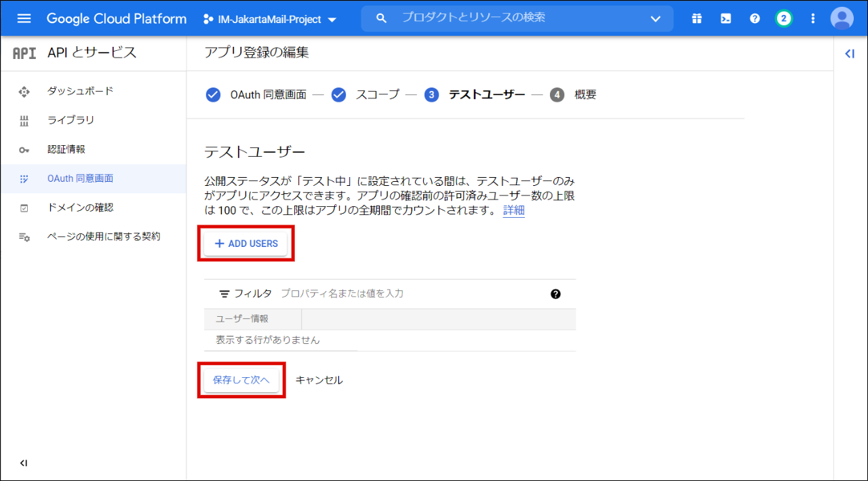Open the 詳細 link
This screenshot has width=868, height=481.
pyautogui.click(x=513, y=210)
